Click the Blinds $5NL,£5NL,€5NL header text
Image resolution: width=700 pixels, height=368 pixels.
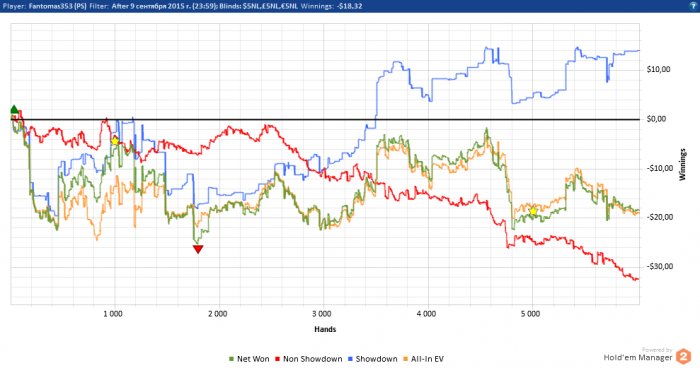pos(258,6)
